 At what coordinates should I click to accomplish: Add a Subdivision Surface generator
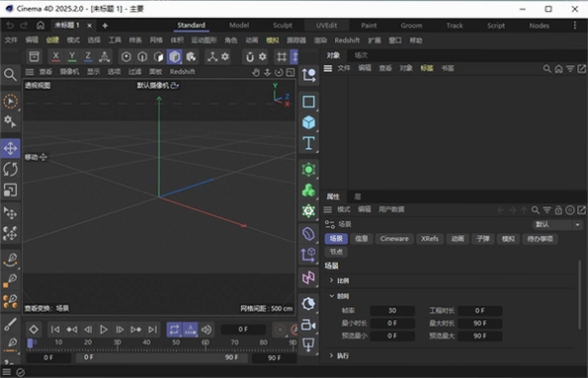pyautogui.click(x=308, y=170)
